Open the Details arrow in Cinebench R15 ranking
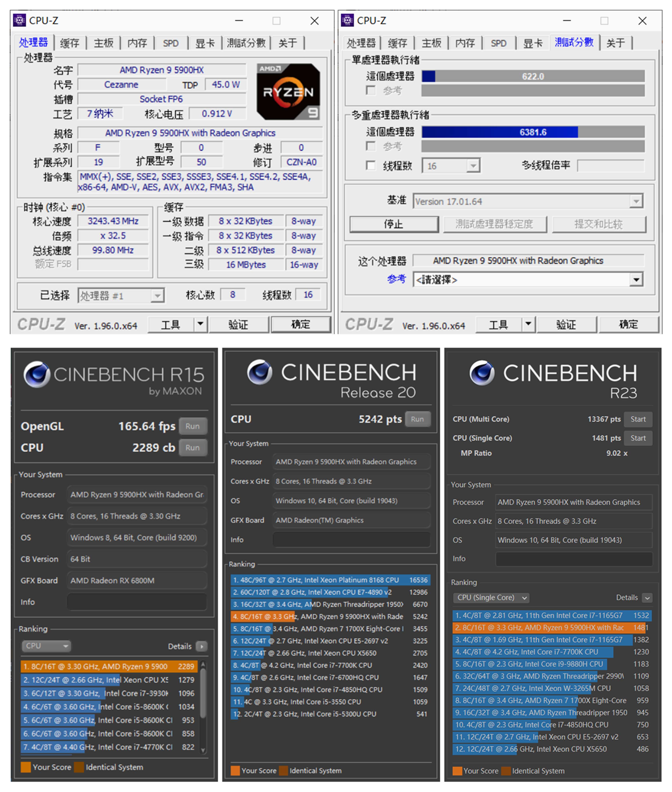Viewport: 672px width, 792px height. (202, 646)
